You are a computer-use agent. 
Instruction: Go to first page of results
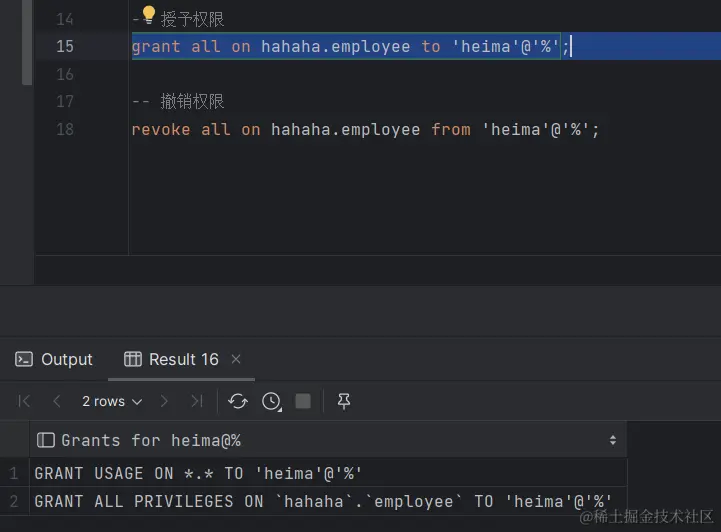tap(24, 401)
